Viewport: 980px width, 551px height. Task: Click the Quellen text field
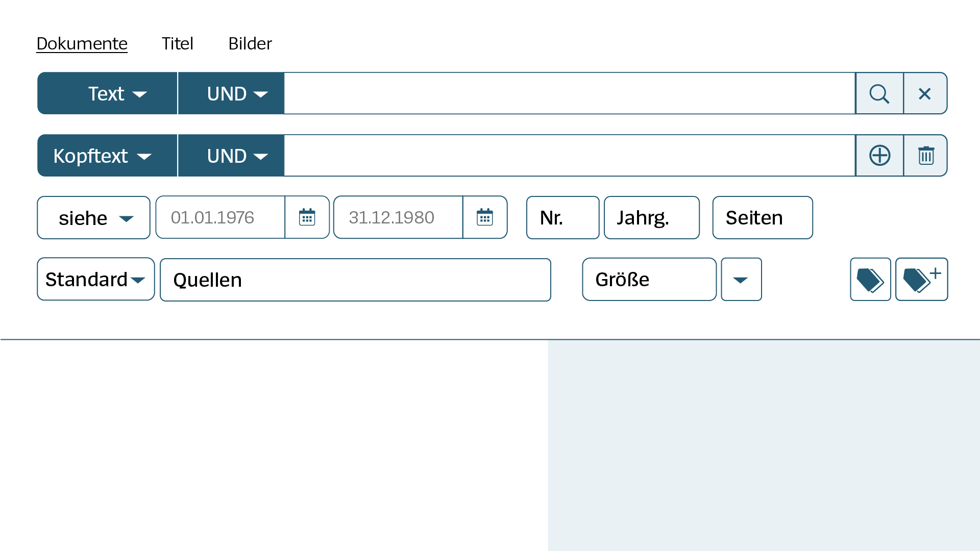click(355, 279)
